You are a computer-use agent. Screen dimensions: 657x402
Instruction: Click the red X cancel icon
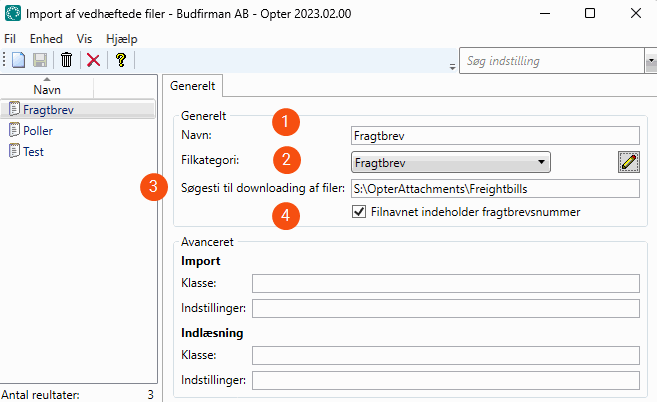point(93,60)
